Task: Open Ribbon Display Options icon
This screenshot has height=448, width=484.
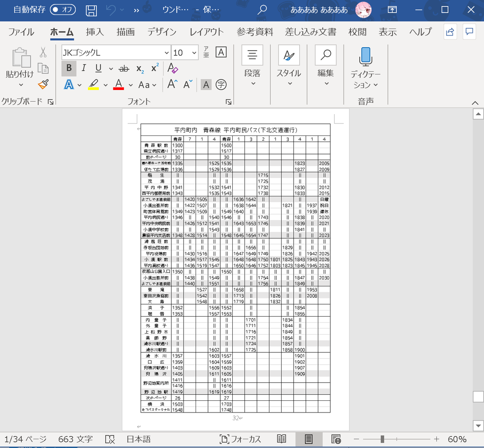Action: (392, 10)
